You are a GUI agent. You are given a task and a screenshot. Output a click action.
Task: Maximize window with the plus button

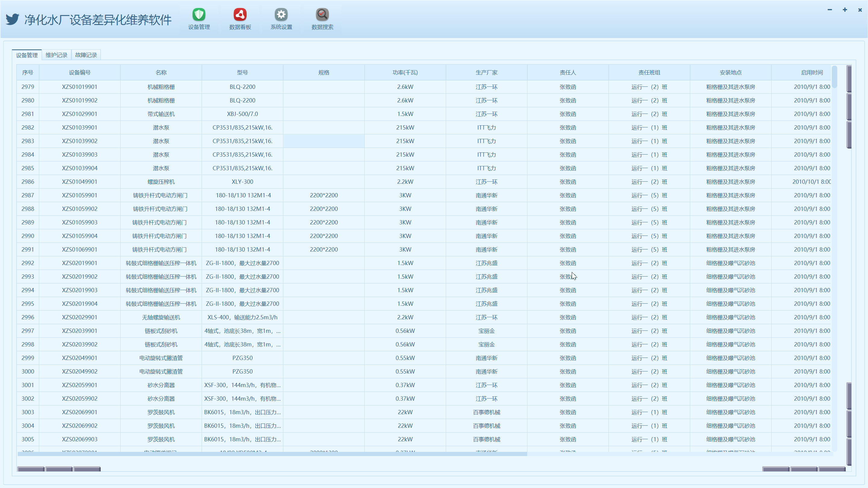click(845, 10)
